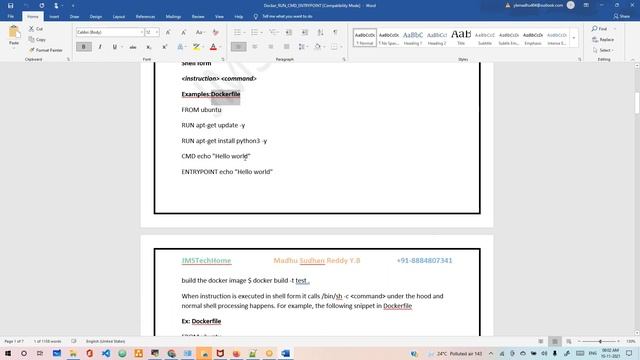This screenshot has width=640, height=360.
Task: Apply the Emphasis style
Action: pyautogui.click(x=533, y=38)
